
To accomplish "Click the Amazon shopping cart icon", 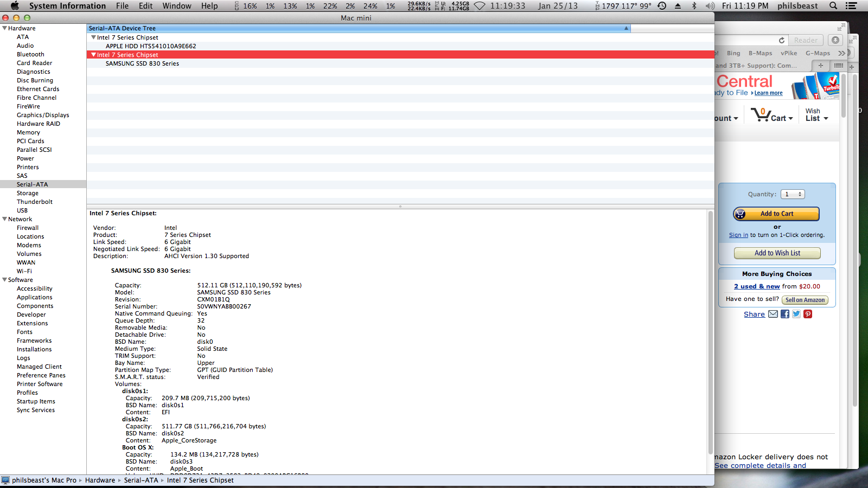I will coord(760,114).
